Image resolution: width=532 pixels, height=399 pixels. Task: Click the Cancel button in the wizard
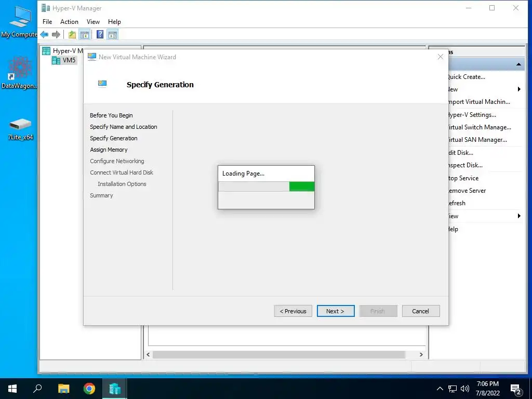[421, 311]
